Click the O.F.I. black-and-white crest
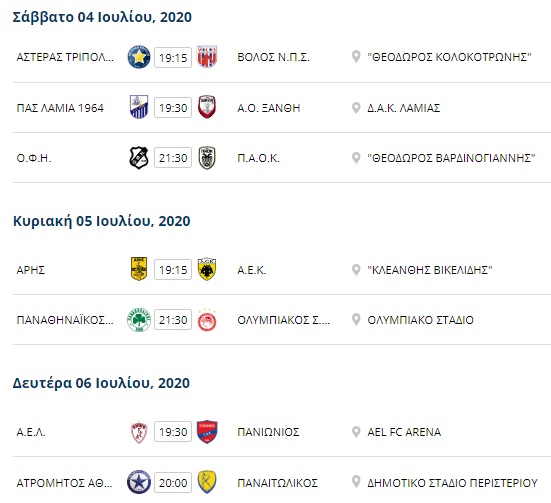This screenshot has height=503, width=551. pyautogui.click(x=139, y=157)
